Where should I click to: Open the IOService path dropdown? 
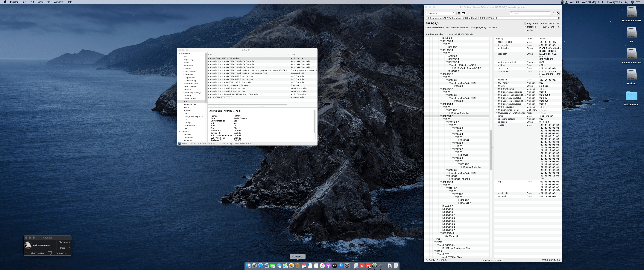coord(493,18)
